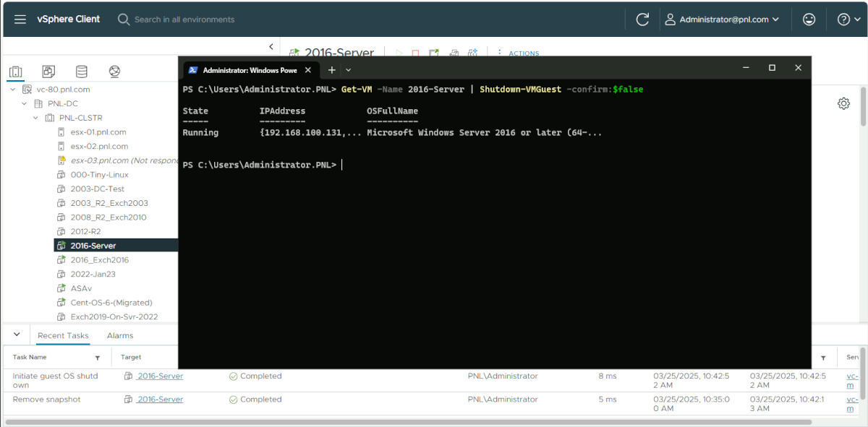Collapse the Recent Tasks bottom panel
Viewport: 868px width, 427px height.
[x=17, y=335]
